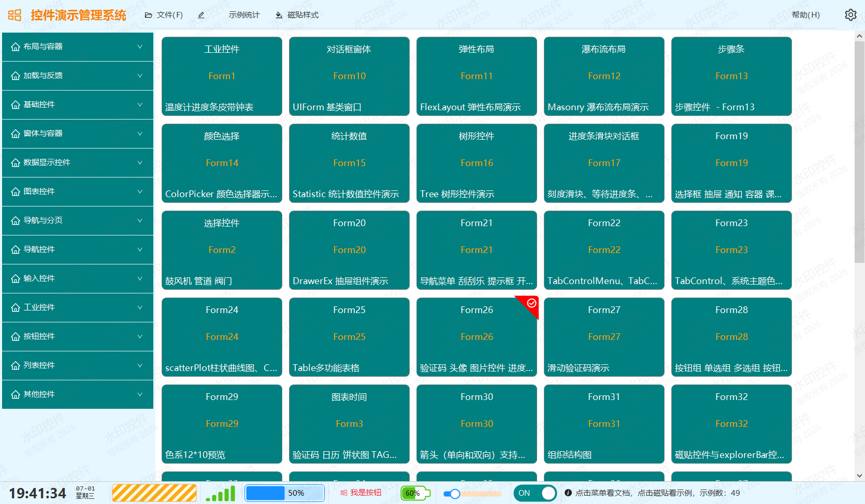Click home icon beside 其他控件
Viewport: 865px width, 504px height.
pyautogui.click(x=16, y=394)
